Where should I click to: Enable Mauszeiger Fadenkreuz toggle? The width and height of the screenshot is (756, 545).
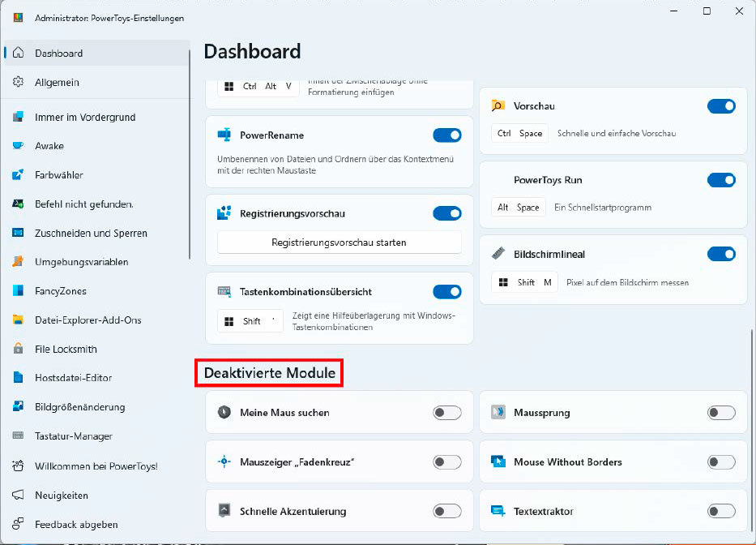click(447, 461)
